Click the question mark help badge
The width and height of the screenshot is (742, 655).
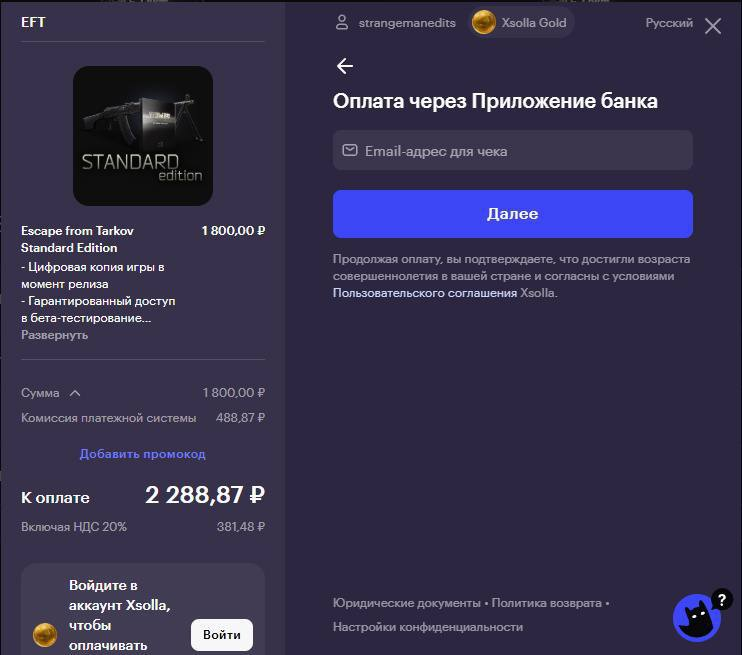[x=721, y=600]
